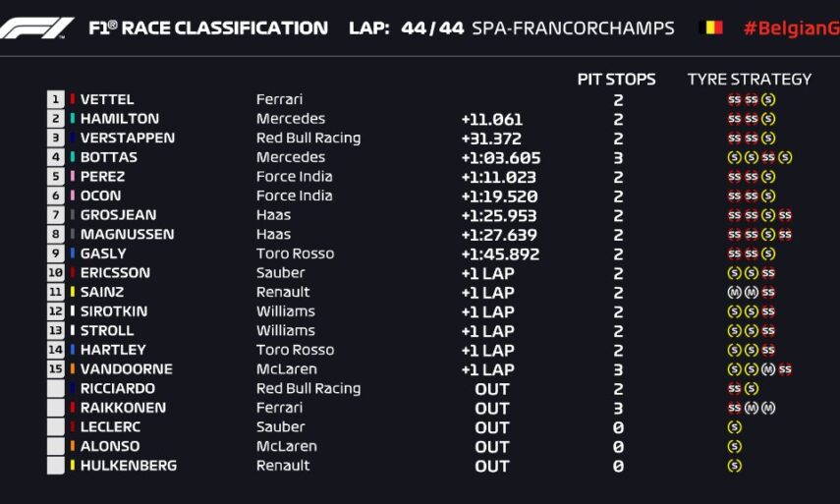Click the blank position box next to Ricciardo
Viewport: 840px width, 504px height.
56,389
